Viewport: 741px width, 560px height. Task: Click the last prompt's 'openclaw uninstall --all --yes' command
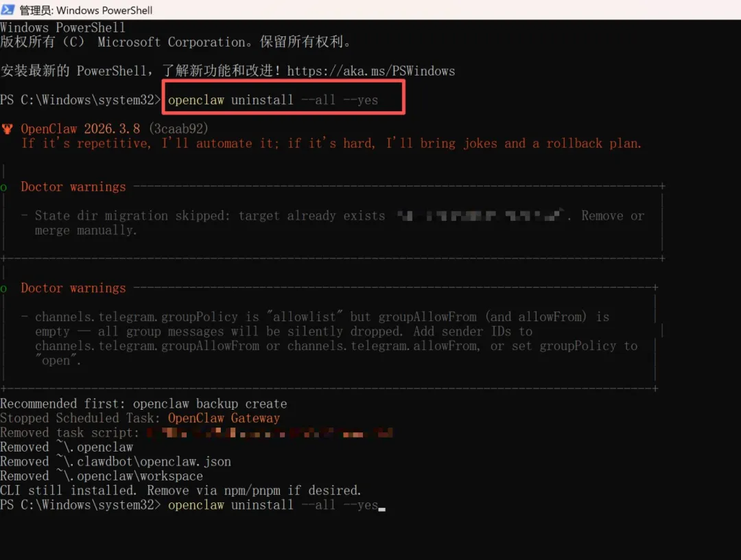[273, 504]
